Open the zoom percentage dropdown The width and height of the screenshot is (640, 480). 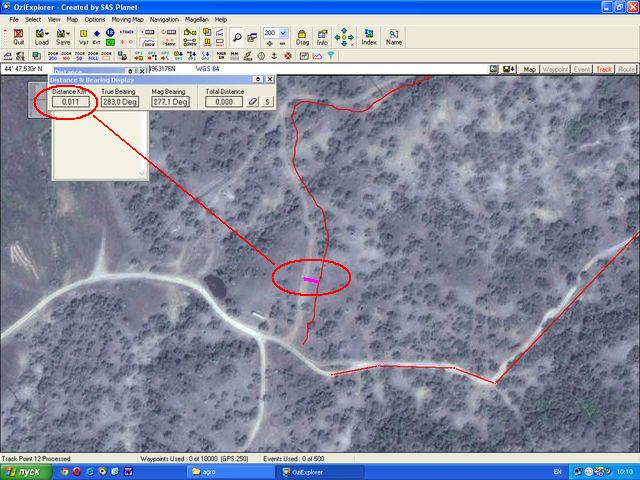(284, 33)
